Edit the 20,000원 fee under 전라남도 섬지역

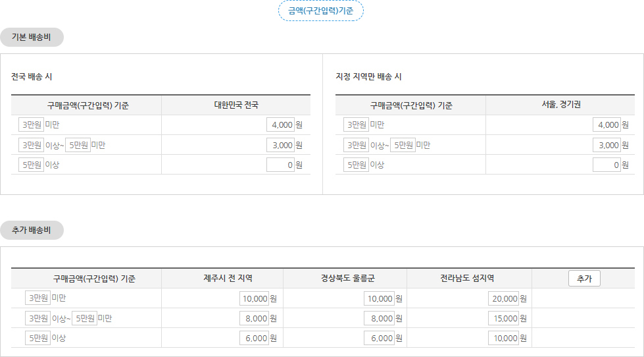[503, 298]
